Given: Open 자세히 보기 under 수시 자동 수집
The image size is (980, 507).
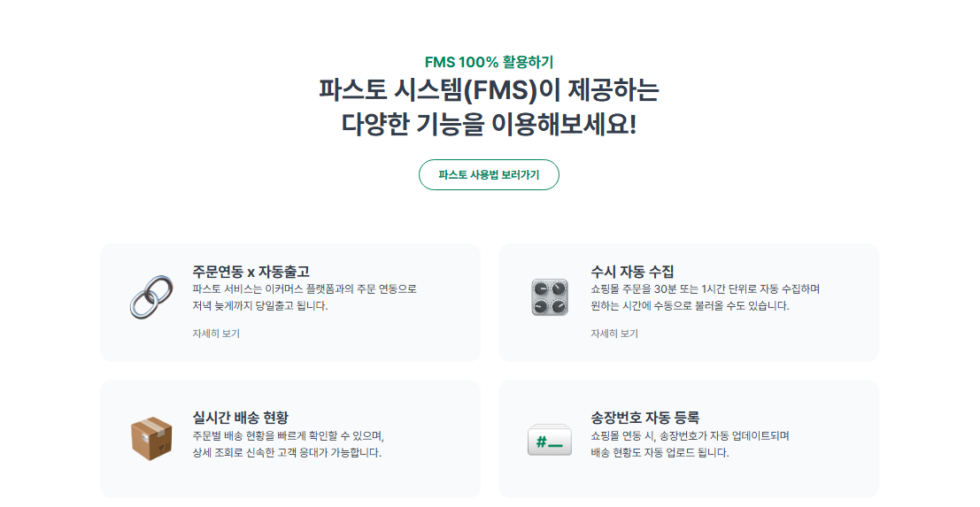Looking at the screenshot, I should coord(614,334).
